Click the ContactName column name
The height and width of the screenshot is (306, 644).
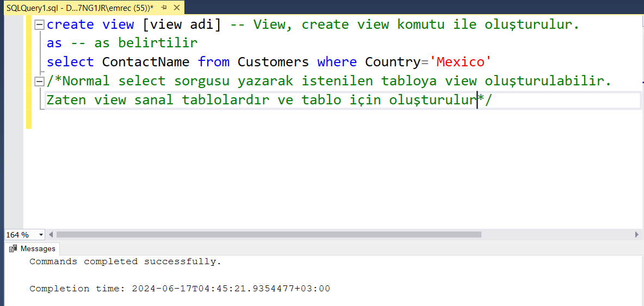pyautogui.click(x=146, y=62)
